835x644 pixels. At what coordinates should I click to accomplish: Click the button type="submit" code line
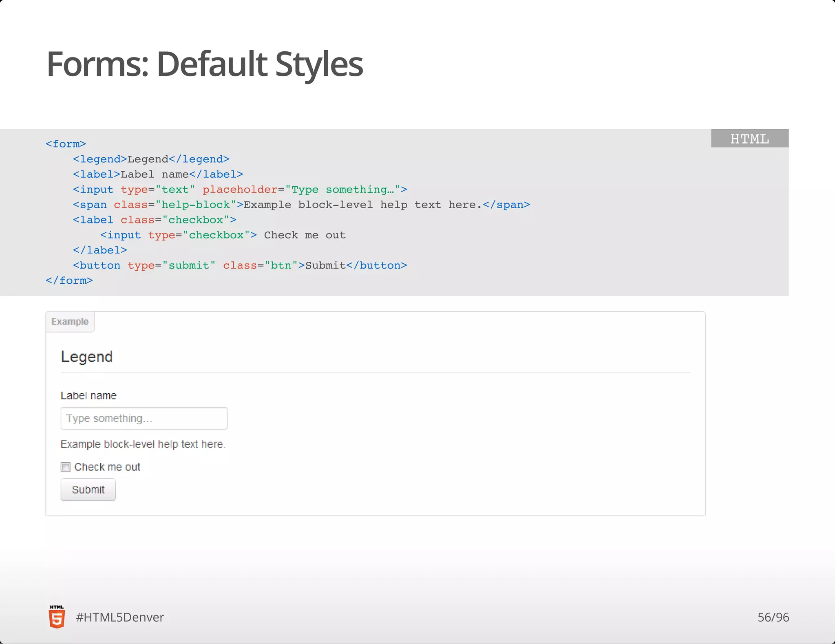(240, 265)
